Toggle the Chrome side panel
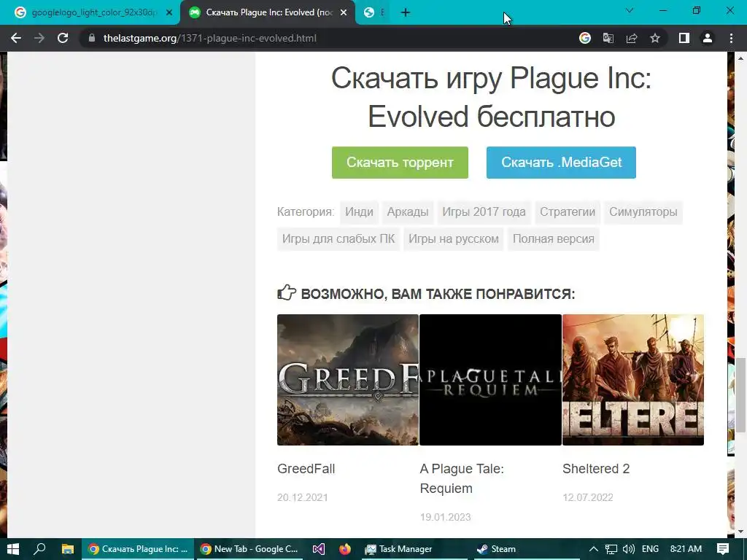Image resolution: width=747 pixels, height=560 pixels. (x=684, y=38)
